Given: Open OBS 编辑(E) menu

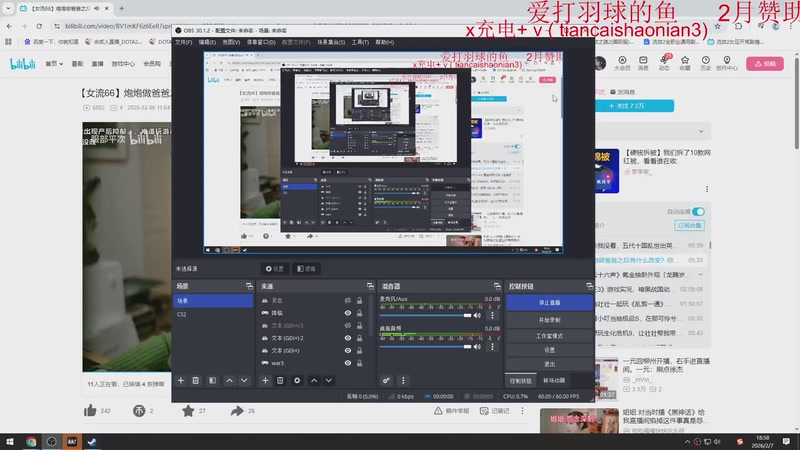Looking at the screenshot, I should pyautogui.click(x=207, y=42).
